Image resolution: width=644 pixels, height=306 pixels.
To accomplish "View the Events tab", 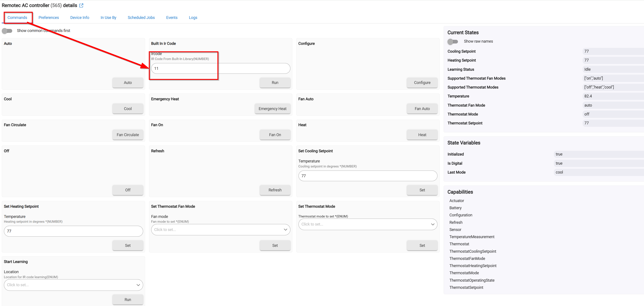I will point(172,17).
